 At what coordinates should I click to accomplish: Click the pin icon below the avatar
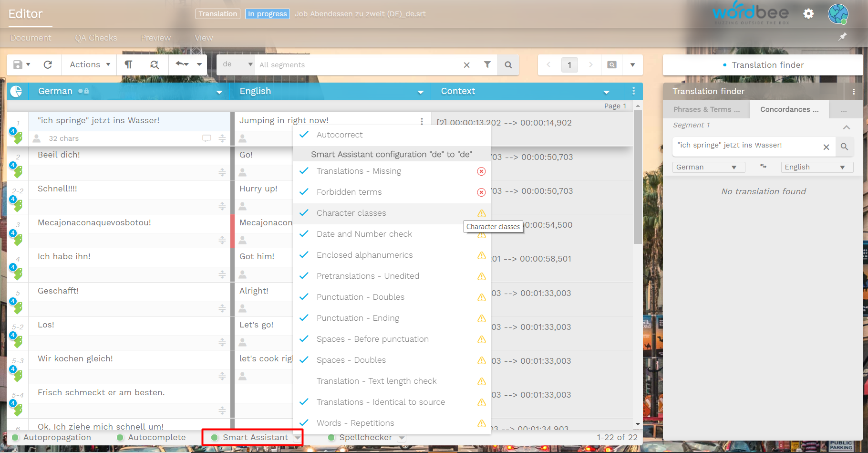click(x=843, y=37)
